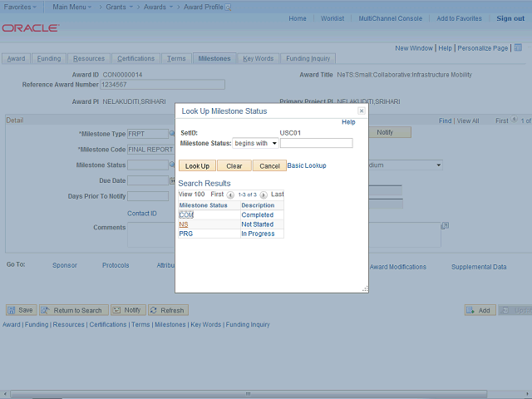Click the Save button

point(21,310)
